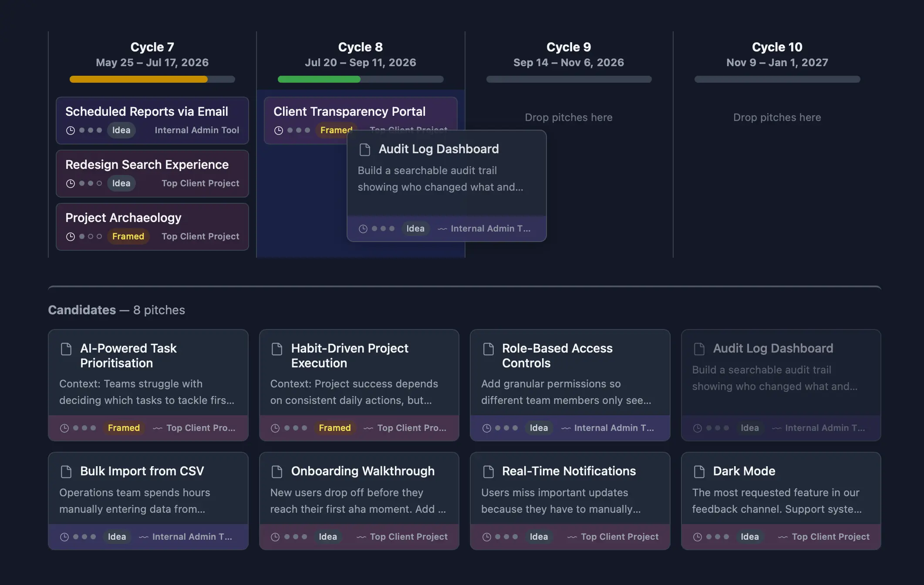Image resolution: width=924 pixels, height=585 pixels.
Task: Click document icon on Dark Mode card
Action: pos(699,471)
